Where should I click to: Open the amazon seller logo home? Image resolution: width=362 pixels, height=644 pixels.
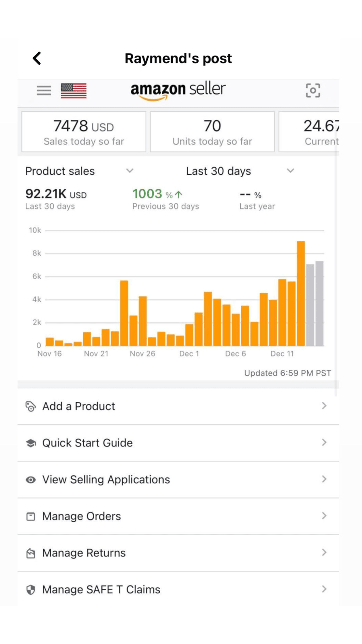coord(178,91)
